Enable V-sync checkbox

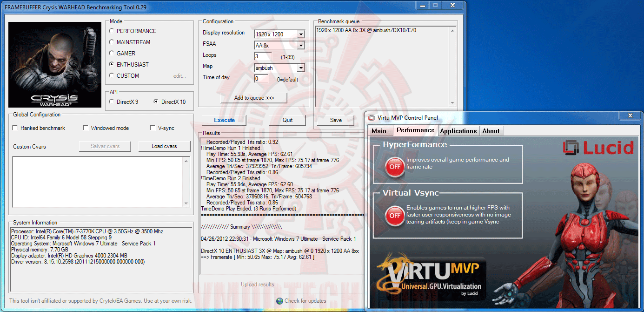pyautogui.click(x=162, y=128)
